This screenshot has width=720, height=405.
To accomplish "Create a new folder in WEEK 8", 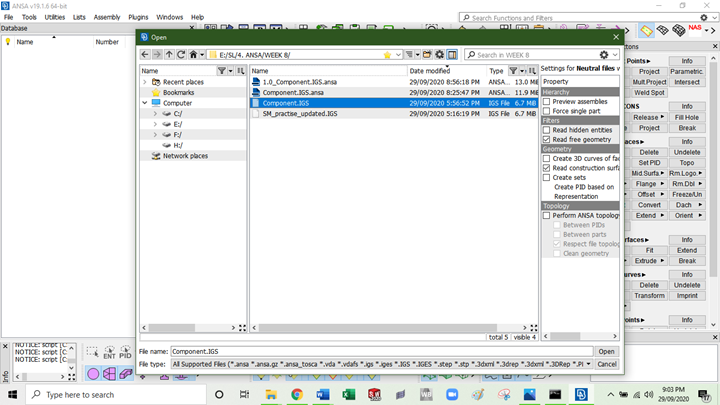I will coord(427,55).
